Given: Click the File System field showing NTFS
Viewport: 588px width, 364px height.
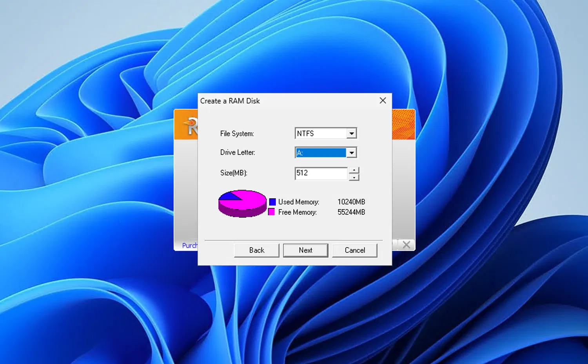Looking at the screenshot, I should [321, 134].
